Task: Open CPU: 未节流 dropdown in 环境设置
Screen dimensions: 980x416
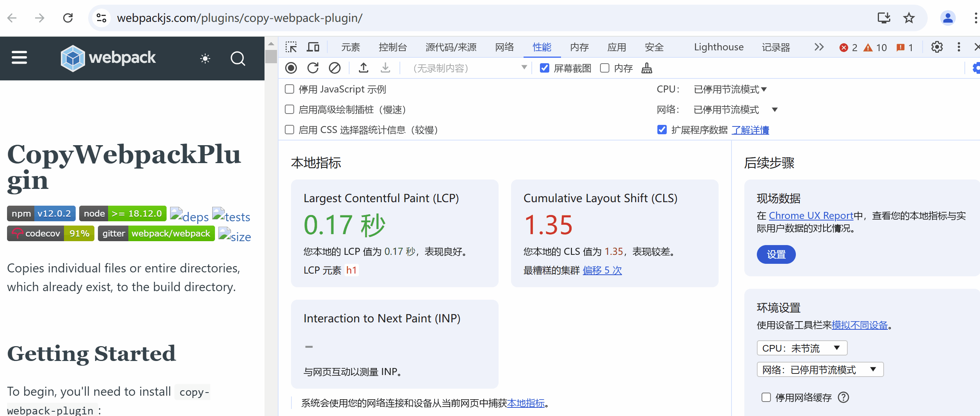Action: pos(802,348)
